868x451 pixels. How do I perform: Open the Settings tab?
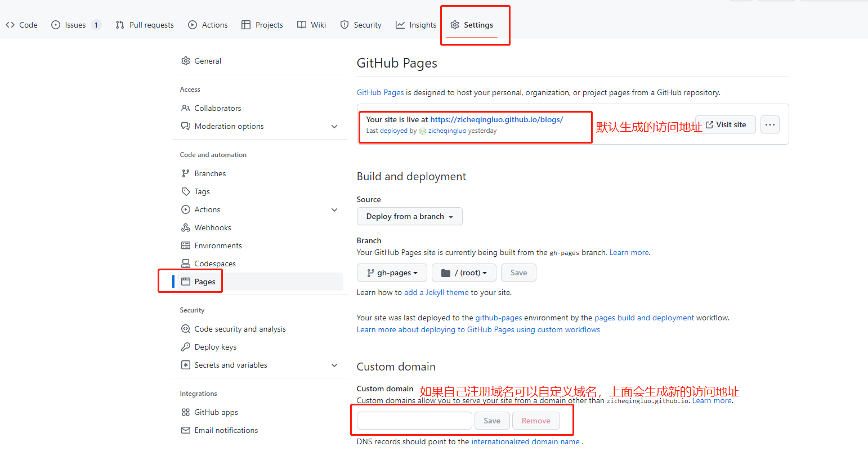(x=472, y=25)
